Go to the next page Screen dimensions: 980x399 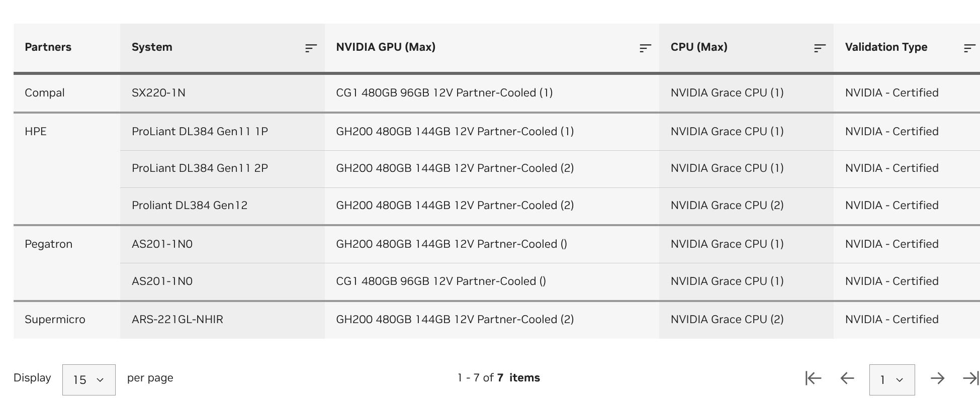coord(937,377)
